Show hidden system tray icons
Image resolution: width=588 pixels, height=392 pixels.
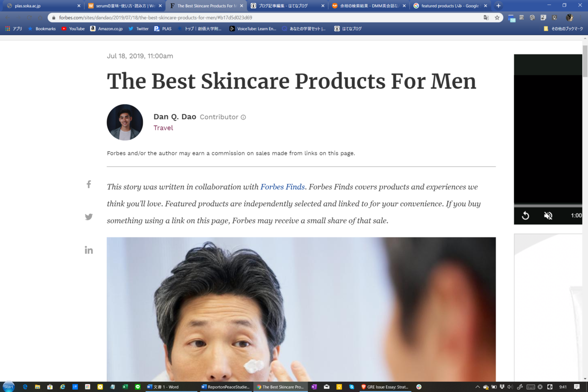click(478, 387)
